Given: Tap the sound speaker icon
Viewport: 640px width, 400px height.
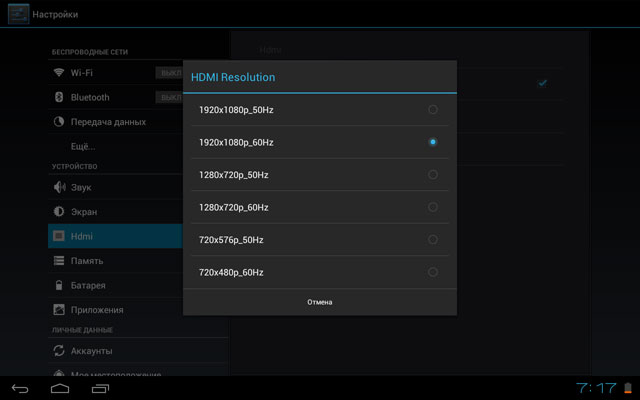Looking at the screenshot, I should click(x=59, y=187).
